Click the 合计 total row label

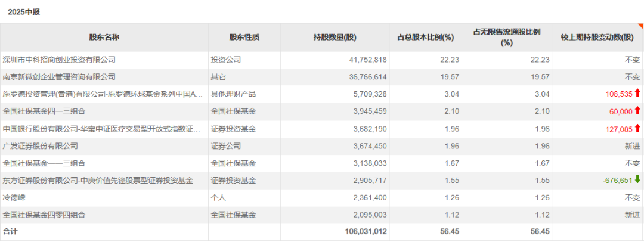[10, 232]
